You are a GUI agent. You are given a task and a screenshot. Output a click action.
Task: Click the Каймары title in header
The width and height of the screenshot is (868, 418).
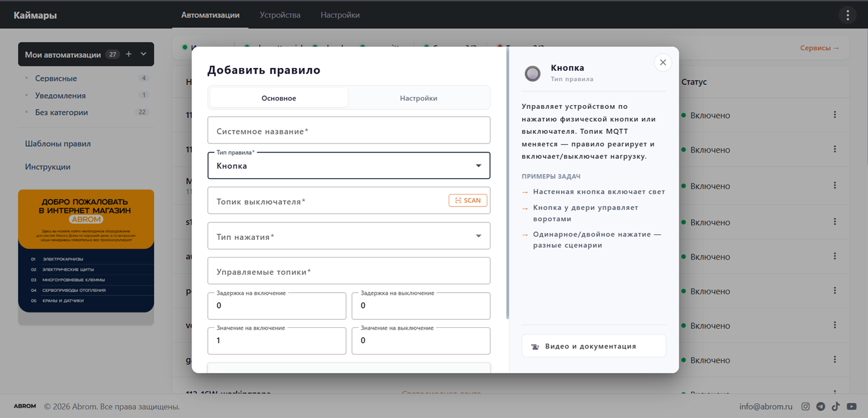pos(35,15)
